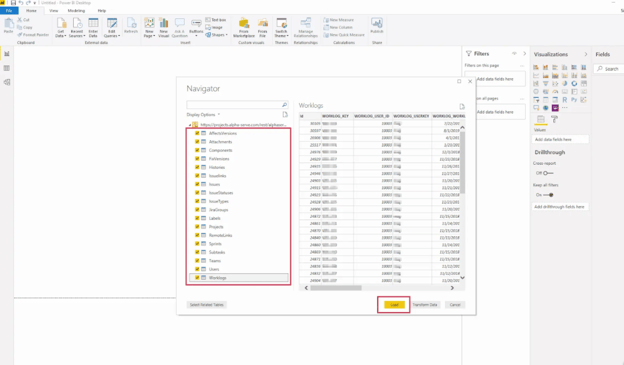Click the Transform Data button
624x365 pixels.
[x=425, y=305]
